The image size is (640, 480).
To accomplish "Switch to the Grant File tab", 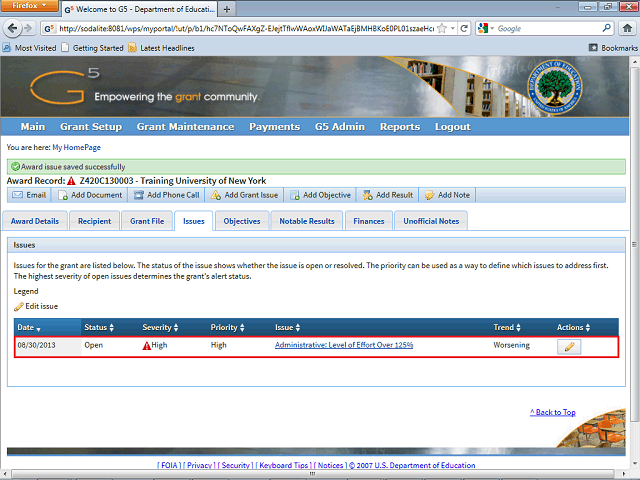I will click(147, 221).
